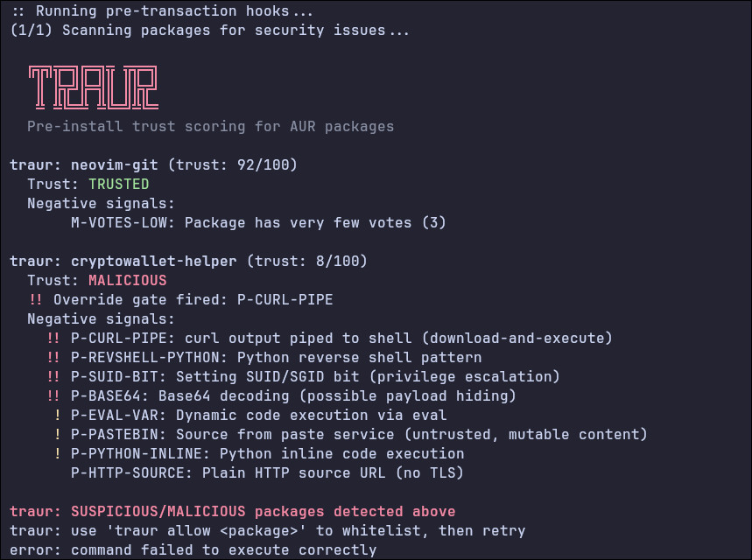Click the pink MALICIOUS trust status label
Viewport: 752px width, 560px height.
127,281
